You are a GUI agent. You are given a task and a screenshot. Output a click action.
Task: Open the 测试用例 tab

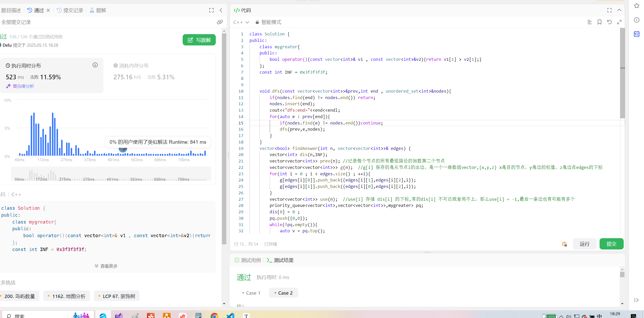click(x=248, y=260)
